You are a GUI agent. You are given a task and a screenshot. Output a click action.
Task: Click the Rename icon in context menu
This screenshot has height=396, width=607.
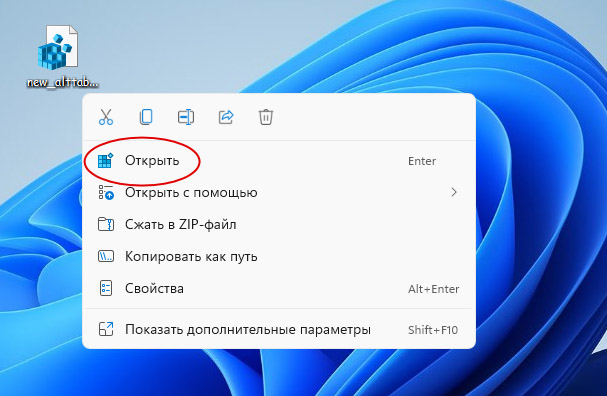(186, 117)
